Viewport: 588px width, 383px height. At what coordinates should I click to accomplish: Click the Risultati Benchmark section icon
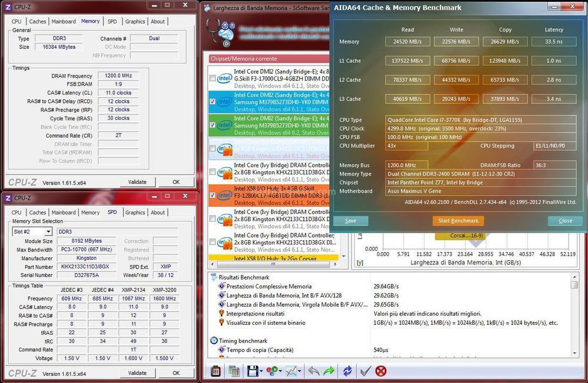(x=214, y=277)
